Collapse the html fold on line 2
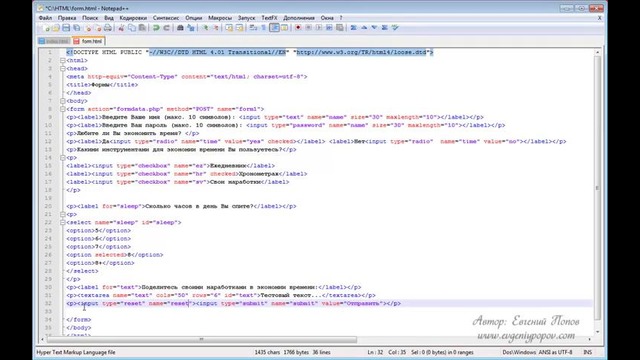 63,60
